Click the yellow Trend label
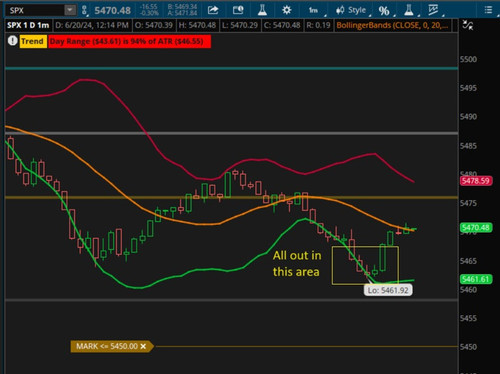This screenshot has height=374, width=500. (33, 41)
